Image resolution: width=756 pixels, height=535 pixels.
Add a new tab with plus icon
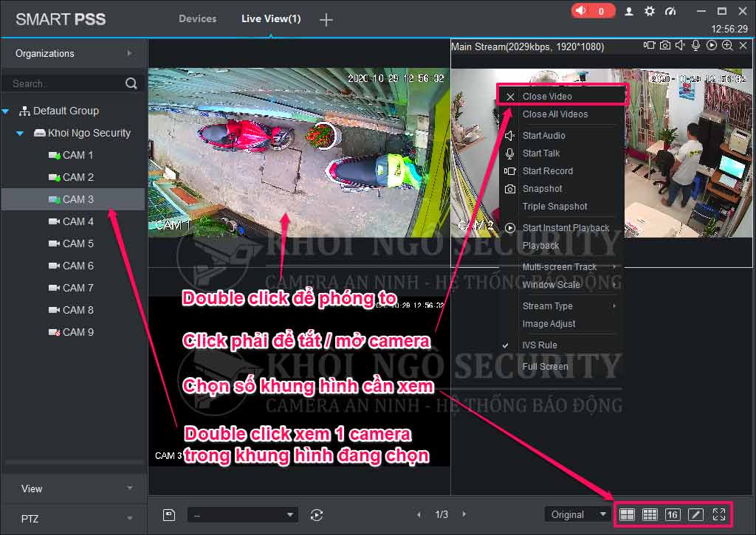[x=326, y=20]
